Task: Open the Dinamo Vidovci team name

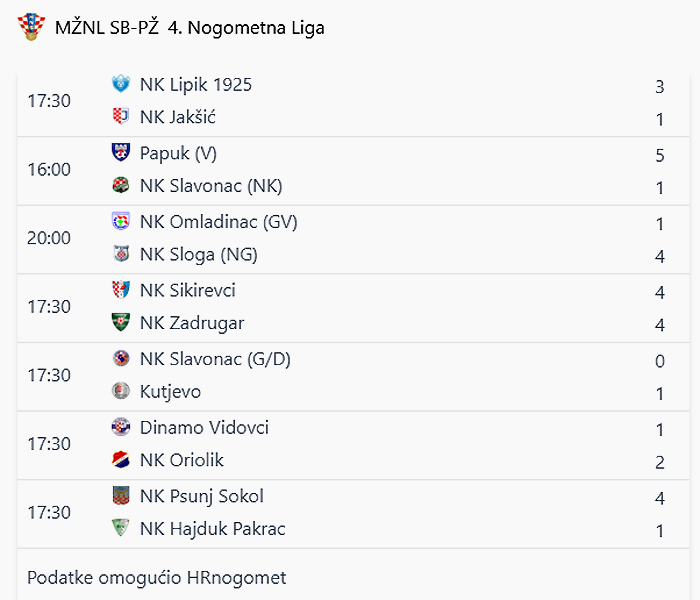Action: [204, 427]
